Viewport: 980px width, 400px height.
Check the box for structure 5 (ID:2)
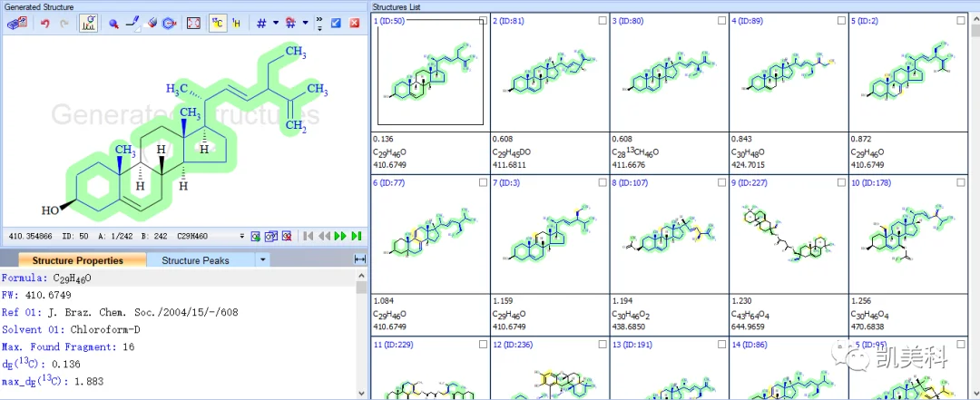coord(961,21)
